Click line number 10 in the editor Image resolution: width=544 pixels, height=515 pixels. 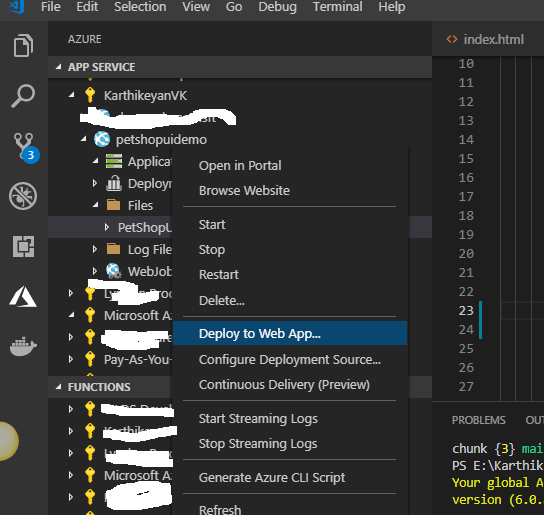click(x=466, y=64)
